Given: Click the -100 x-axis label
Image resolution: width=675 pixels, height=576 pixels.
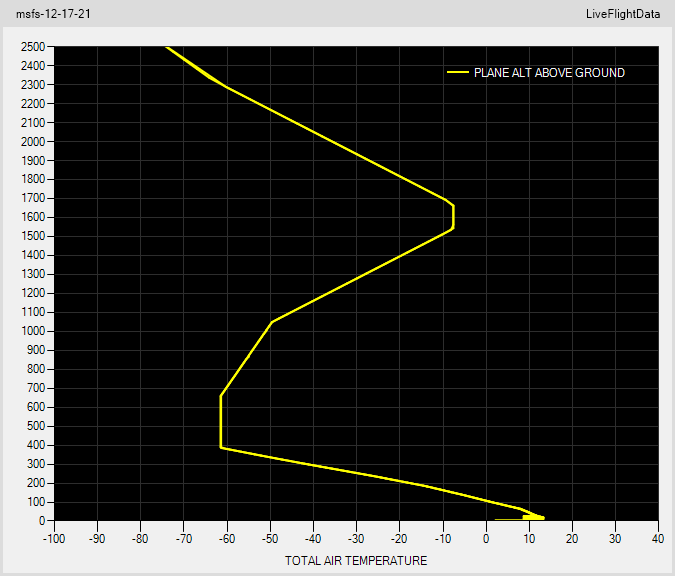Looking at the screenshot, I should point(54,539).
